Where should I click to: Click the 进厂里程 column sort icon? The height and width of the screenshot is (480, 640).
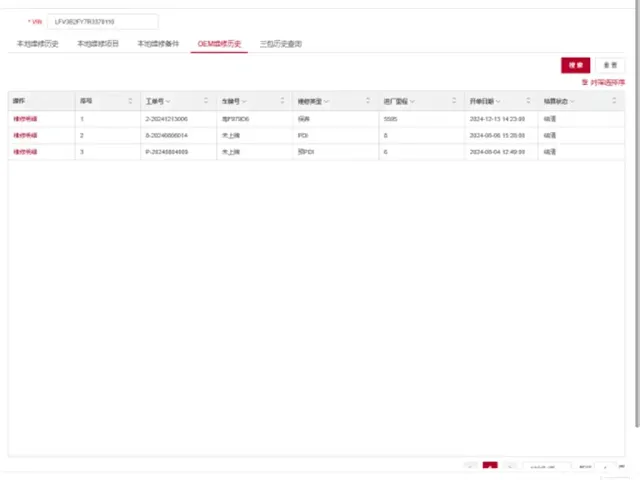point(454,101)
